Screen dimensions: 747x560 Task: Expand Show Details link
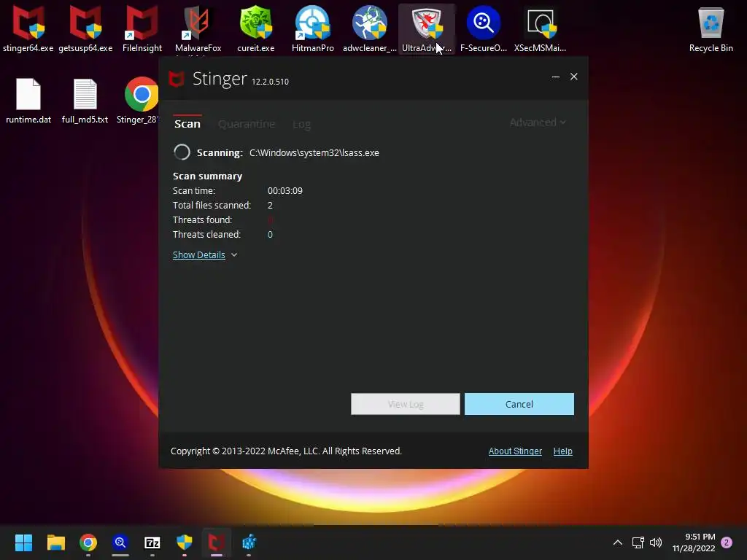coord(198,254)
